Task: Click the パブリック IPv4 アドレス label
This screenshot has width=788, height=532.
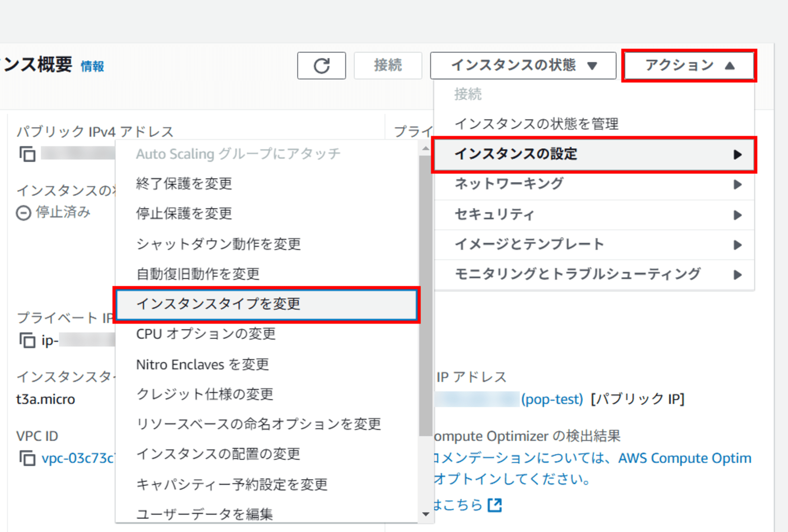Action: [95, 132]
